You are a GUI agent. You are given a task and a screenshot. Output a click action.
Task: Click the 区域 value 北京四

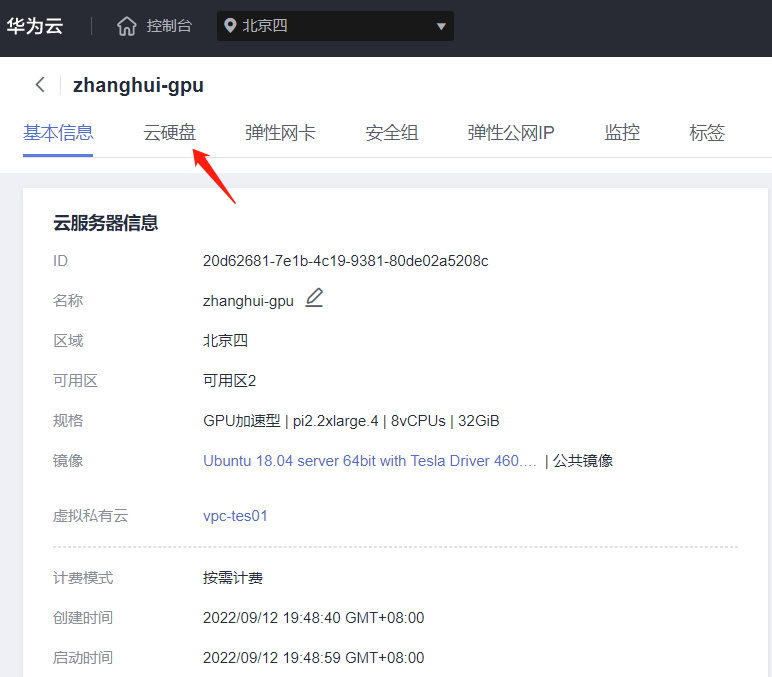(x=225, y=341)
